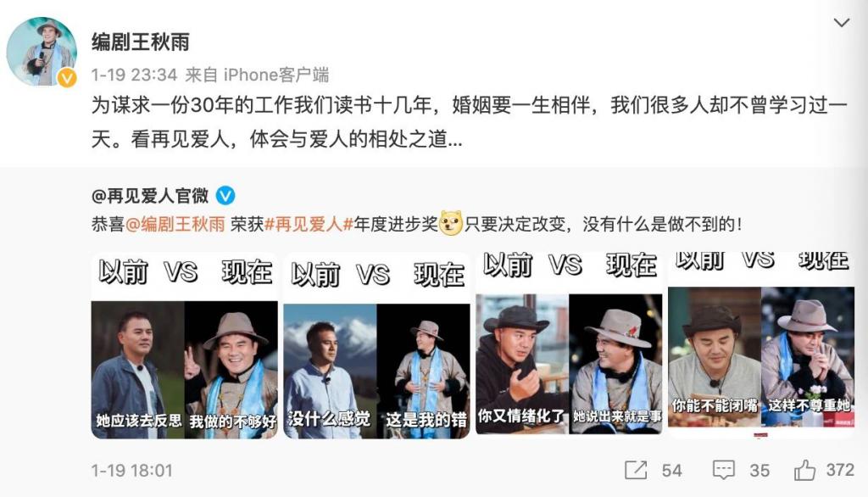Click the share/repost icon

pos(636,470)
